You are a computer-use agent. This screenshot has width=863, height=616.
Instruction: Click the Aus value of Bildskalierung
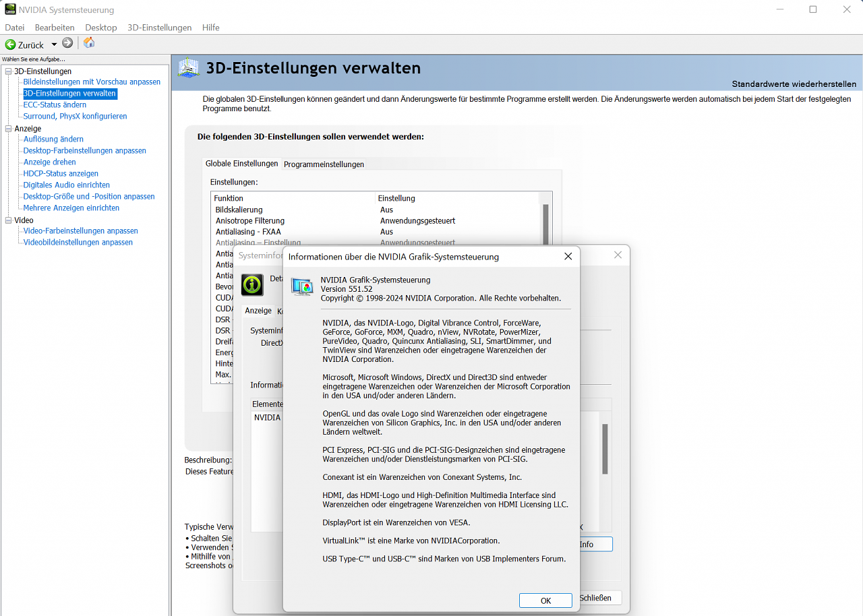[x=386, y=210]
